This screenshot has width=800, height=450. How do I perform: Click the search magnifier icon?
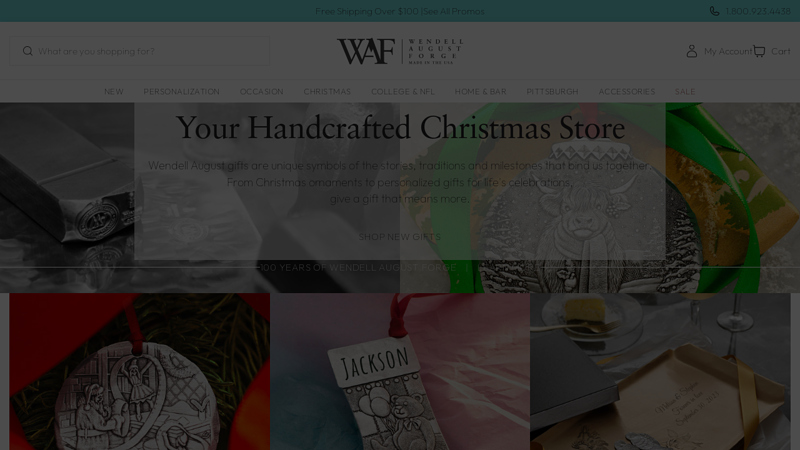pyautogui.click(x=28, y=51)
